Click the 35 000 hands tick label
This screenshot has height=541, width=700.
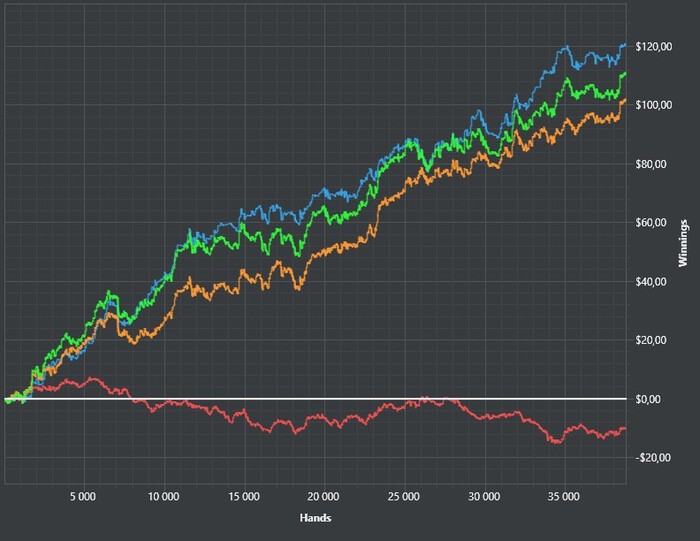pyautogui.click(x=564, y=496)
